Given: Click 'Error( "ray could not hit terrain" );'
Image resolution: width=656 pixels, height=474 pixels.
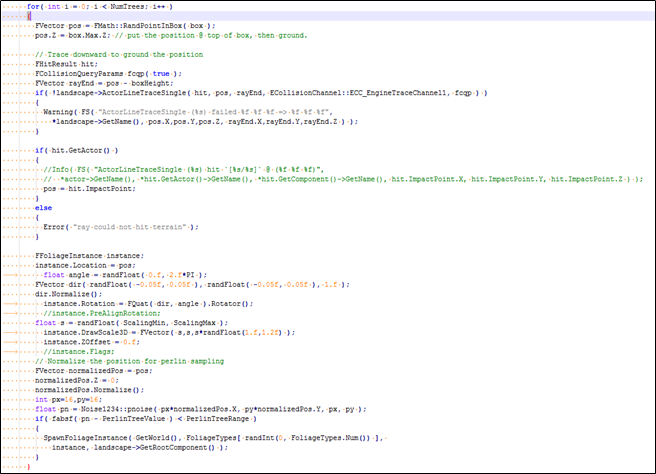Looking at the screenshot, I should point(121,227).
